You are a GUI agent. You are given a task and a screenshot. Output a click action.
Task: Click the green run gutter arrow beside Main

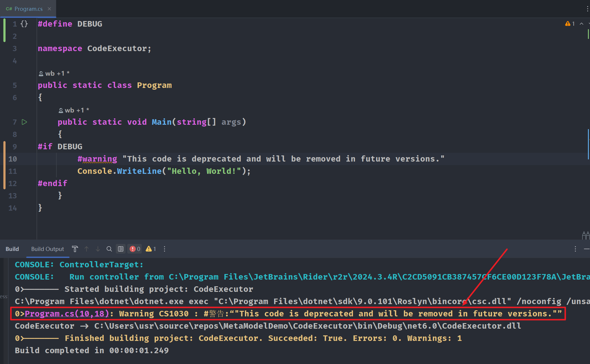click(x=25, y=122)
